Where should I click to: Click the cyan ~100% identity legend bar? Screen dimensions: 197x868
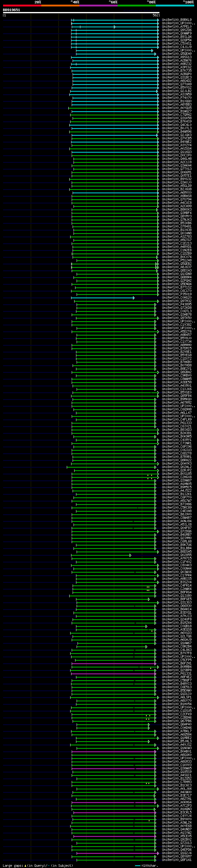pos(175,6)
